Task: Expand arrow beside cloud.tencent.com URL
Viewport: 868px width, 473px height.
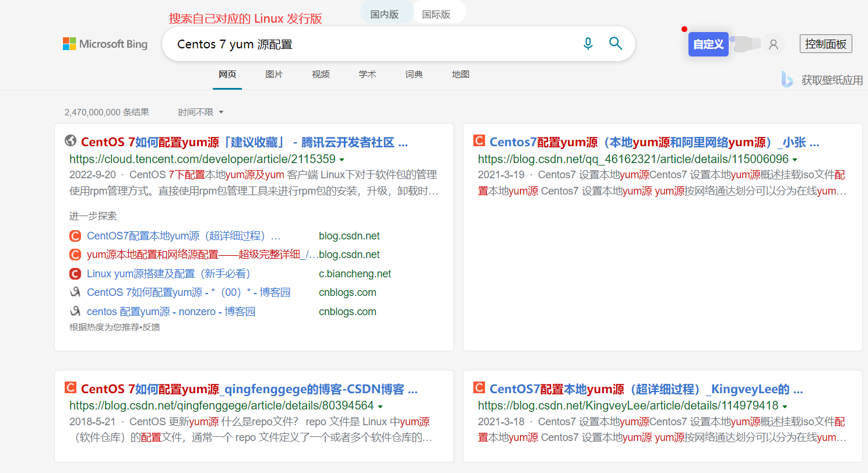Action: click(342, 160)
